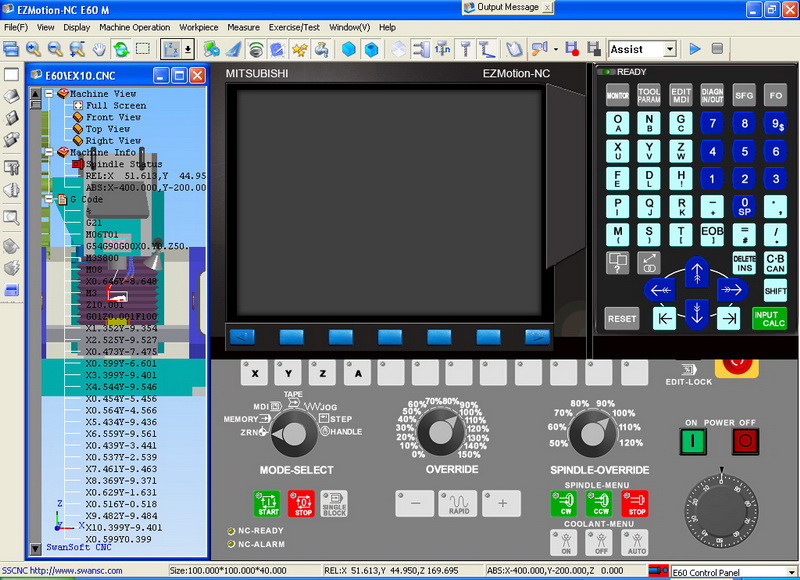
Task: Open the E60 Control Panel dropdown
Action: click(791, 572)
